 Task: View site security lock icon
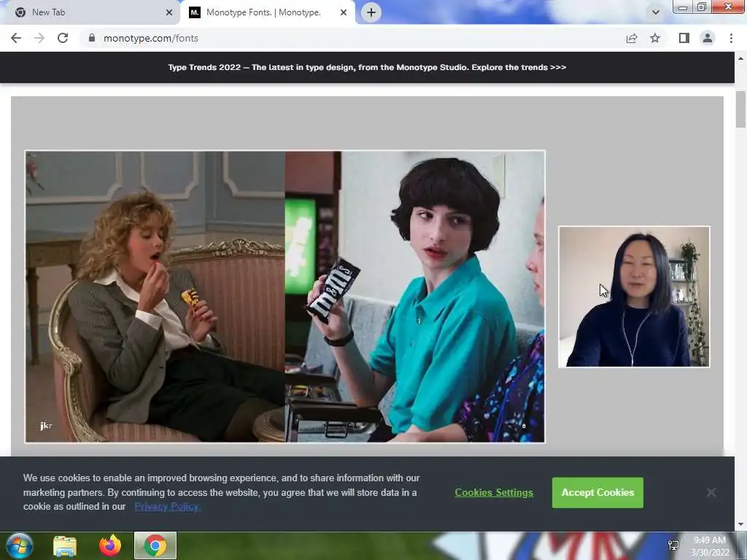pyautogui.click(x=92, y=38)
